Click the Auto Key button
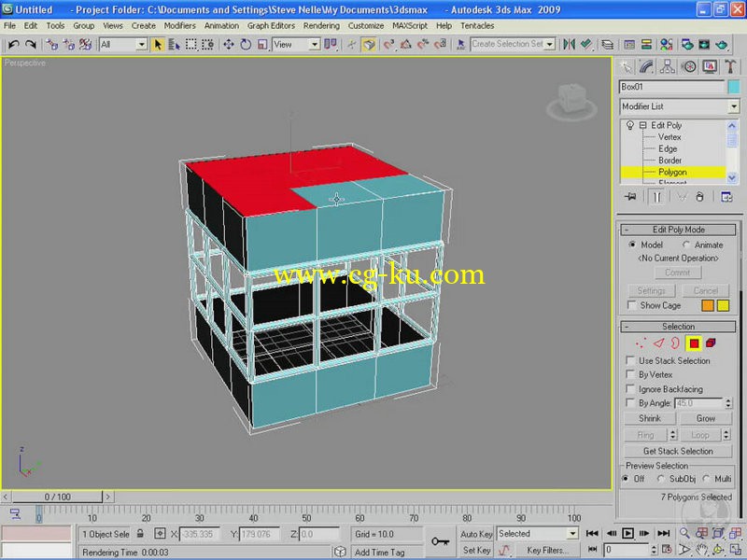Screen dimensions: 747x560 tap(476, 534)
